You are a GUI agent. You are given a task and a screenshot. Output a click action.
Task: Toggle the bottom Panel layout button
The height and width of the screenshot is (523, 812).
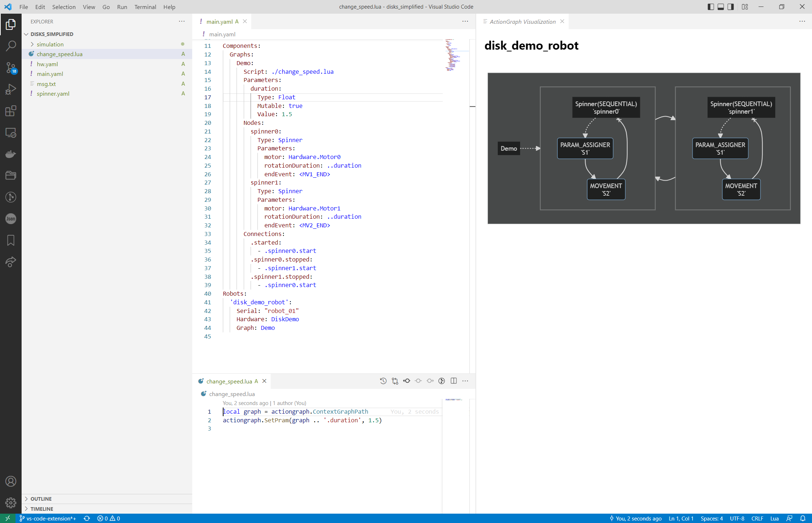coord(721,7)
